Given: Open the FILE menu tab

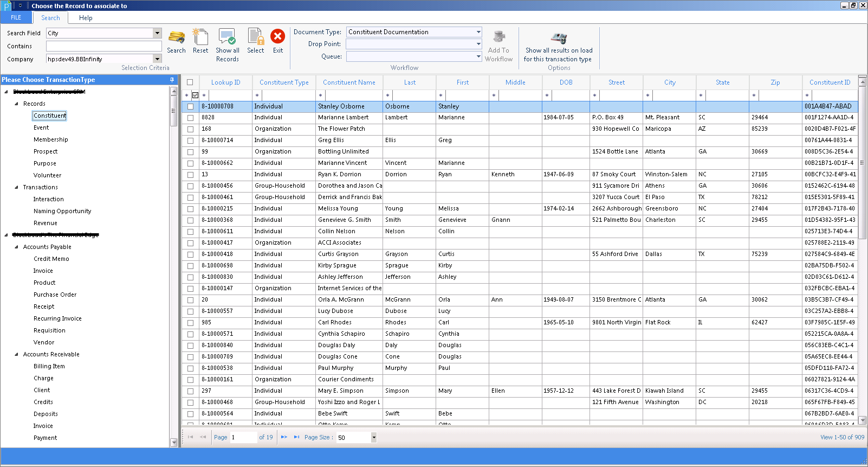Looking at the screenshot, I should 16,17.
